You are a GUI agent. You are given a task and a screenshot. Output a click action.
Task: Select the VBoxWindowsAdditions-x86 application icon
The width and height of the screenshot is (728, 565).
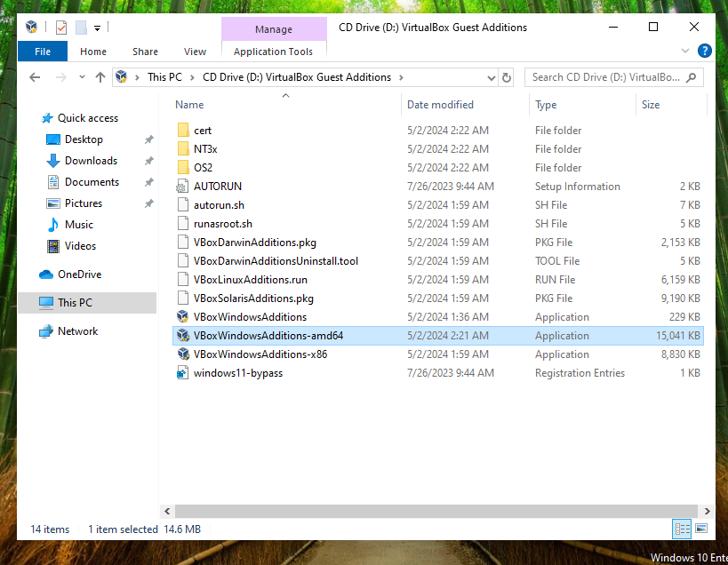pos(182,354)
